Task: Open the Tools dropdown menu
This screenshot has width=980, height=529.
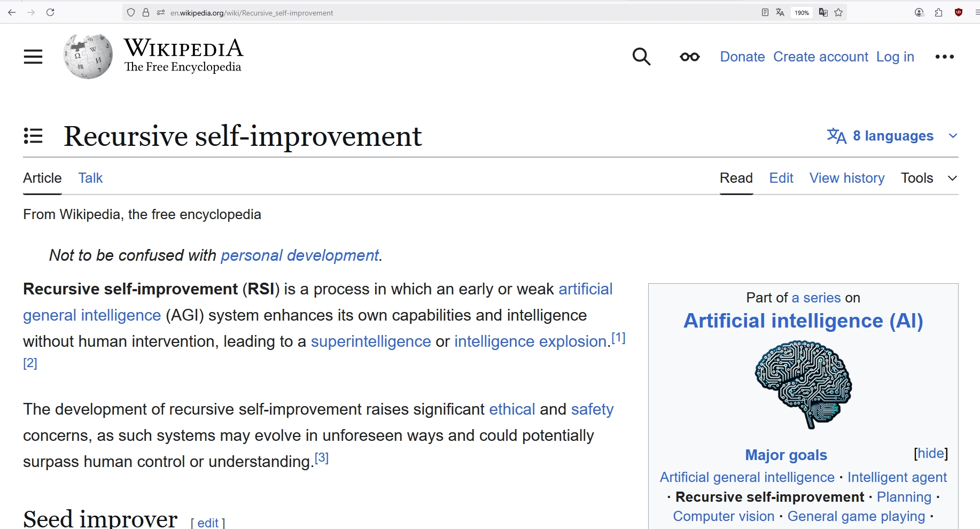Action: pos(929,178)
